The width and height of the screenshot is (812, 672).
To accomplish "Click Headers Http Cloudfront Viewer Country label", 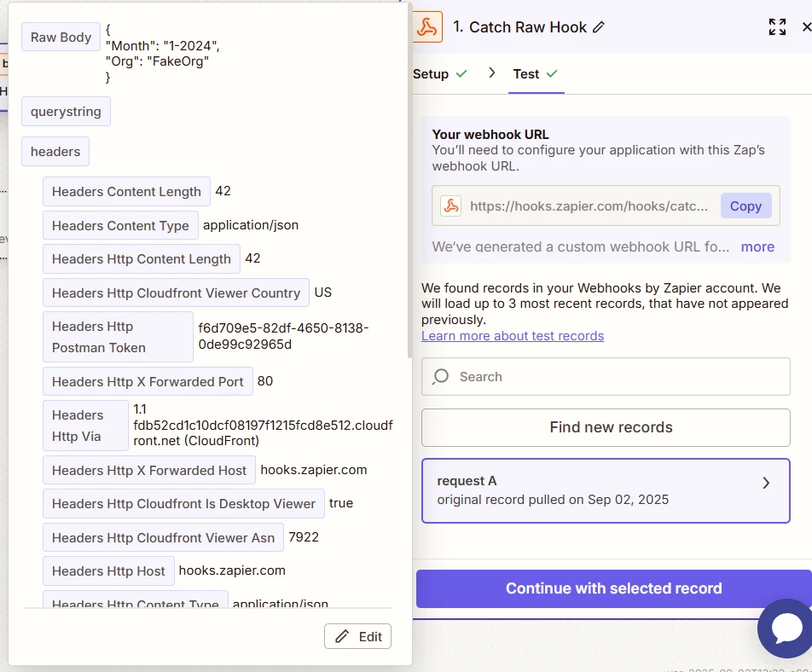I will click(x=176, y=293).
